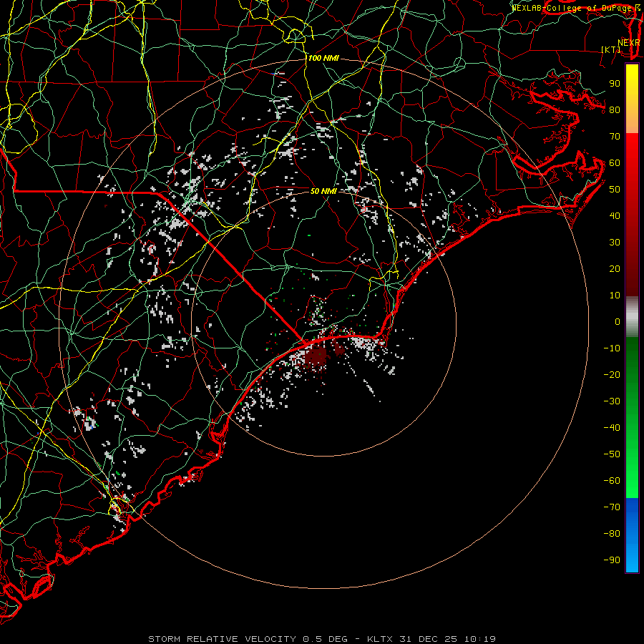Screen dimensions: 644x644
Task: Click the "100 NMI" range ring label
Action: pyautogui.click(x=323, y=59)
